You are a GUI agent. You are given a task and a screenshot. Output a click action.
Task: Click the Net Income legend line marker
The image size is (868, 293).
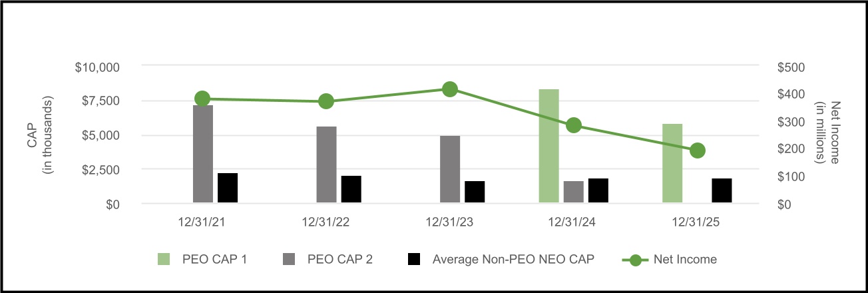(x=636, y=259)
